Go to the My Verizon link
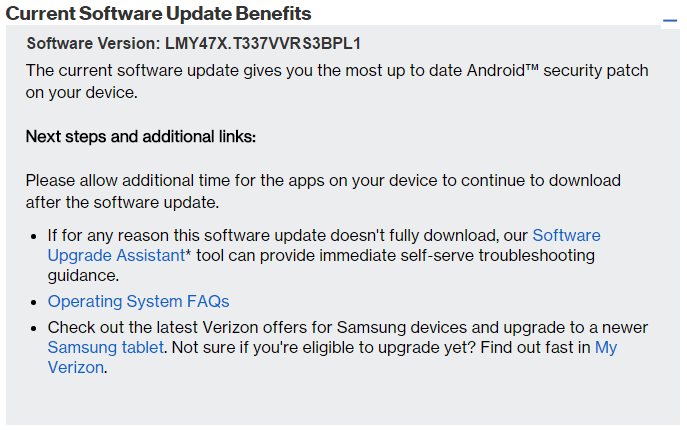 pos(606,347)
